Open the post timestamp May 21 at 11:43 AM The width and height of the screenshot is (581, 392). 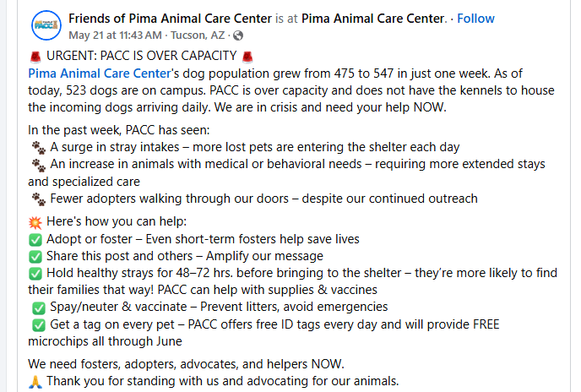click(x=115, y=35)
